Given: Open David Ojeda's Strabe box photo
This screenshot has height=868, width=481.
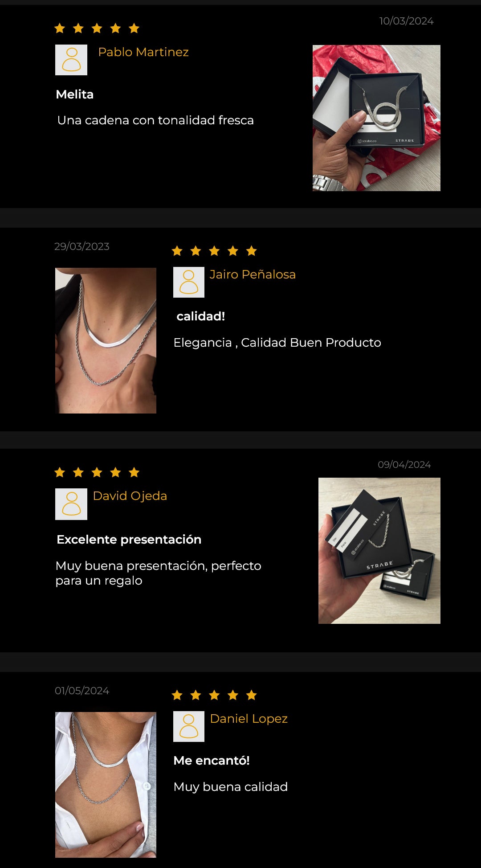Looking at the screenshot, I should pyautogui.click(x=379, y=551).
